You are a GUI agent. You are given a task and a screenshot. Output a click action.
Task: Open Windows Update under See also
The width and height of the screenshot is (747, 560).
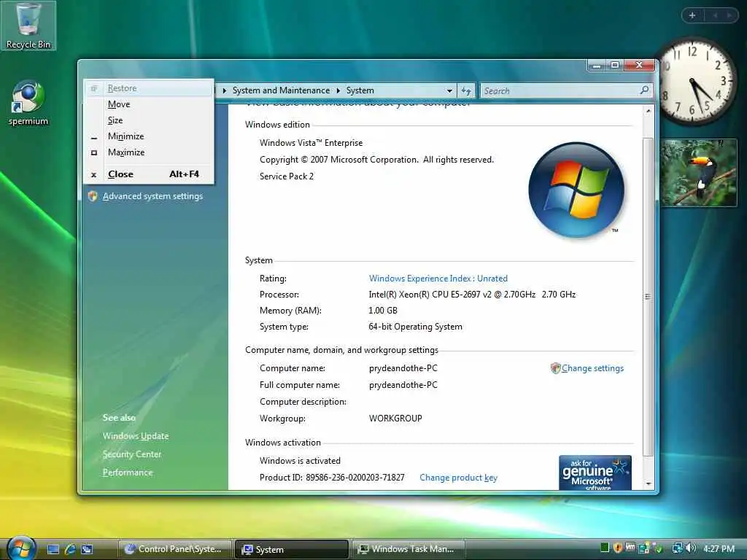(135, 436)
